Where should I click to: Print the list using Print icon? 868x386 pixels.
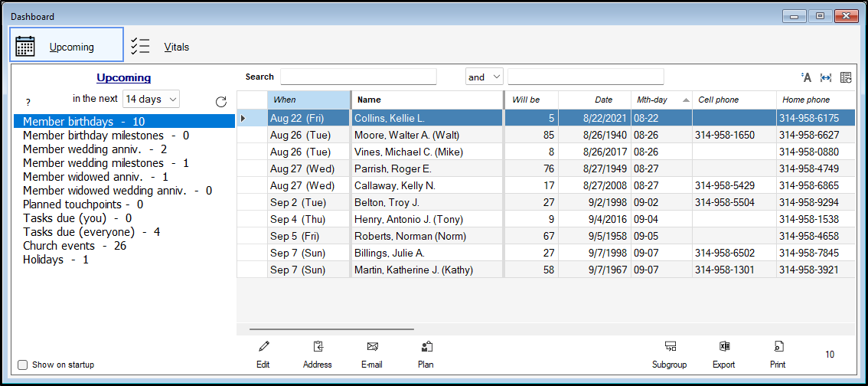[778, 347]
